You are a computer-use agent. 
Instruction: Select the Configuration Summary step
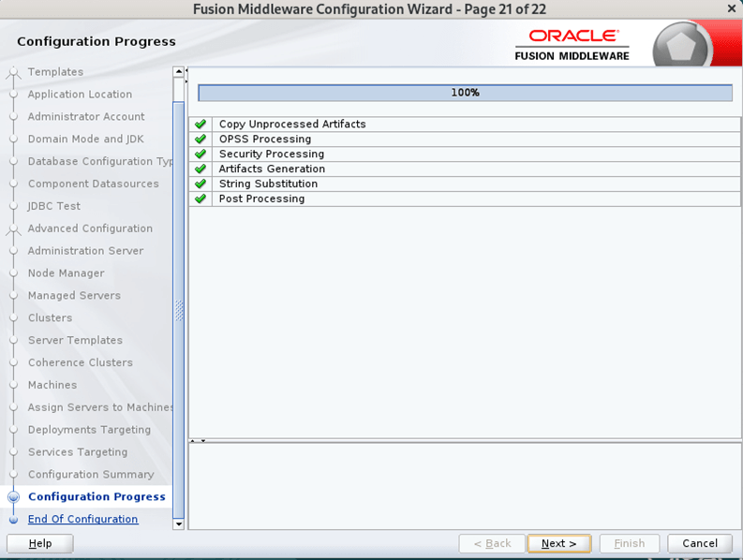click(x=91, y=474)
